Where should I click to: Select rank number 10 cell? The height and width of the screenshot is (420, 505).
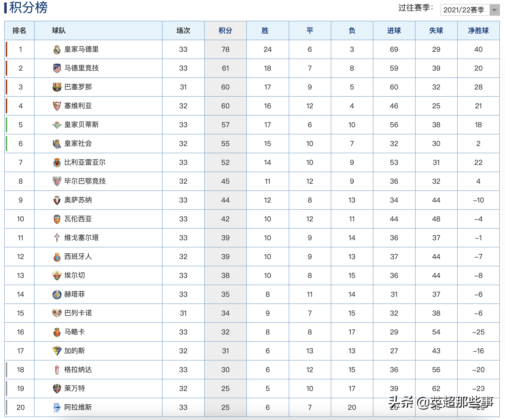tap(20, 219)
